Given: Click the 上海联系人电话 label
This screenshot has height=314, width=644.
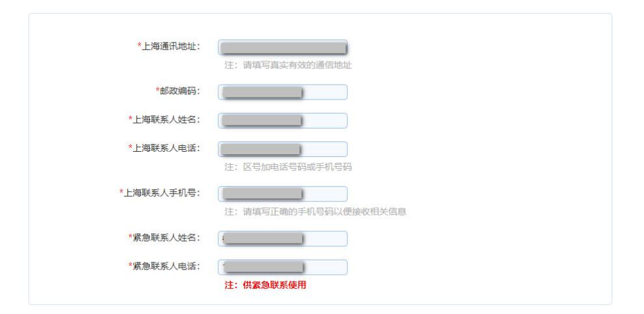Looking at the screenshot, I should (165, 148).
